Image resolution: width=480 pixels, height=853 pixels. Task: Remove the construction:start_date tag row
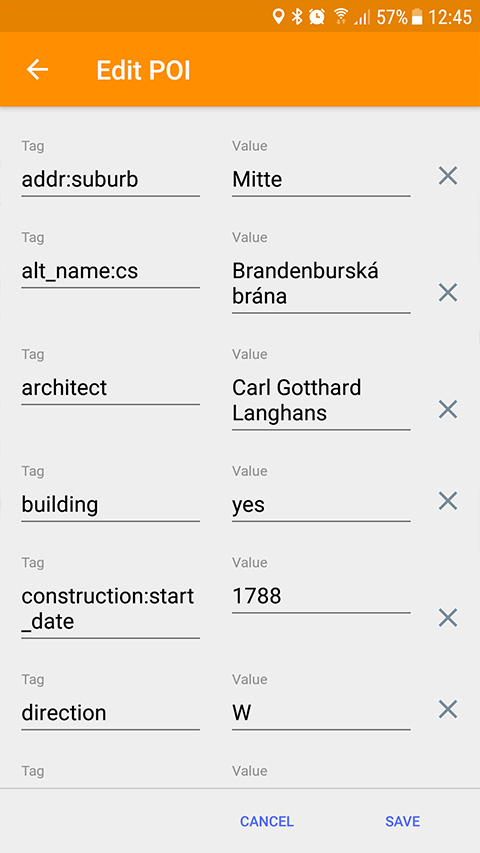click(448, 618)
